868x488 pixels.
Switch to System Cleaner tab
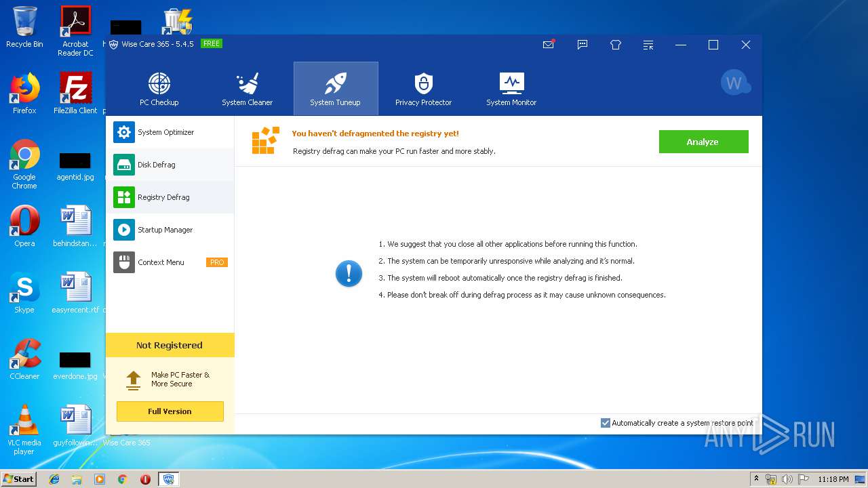(x=247, y=89)
